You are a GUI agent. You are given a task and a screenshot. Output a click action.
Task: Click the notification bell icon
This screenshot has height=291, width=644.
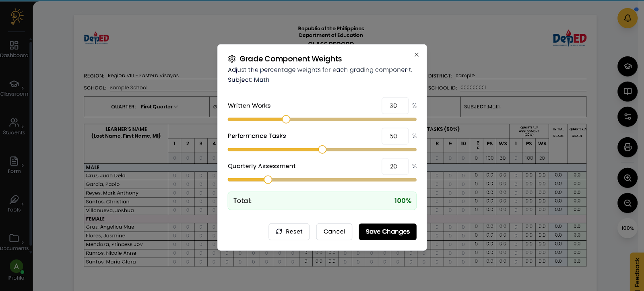pyautogui.click(x=627, y=18)
